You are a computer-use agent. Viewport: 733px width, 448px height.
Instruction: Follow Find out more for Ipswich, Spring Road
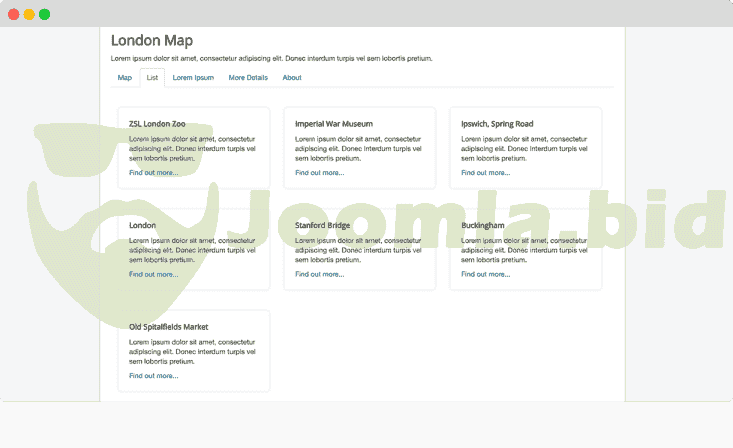pos(486,172)
